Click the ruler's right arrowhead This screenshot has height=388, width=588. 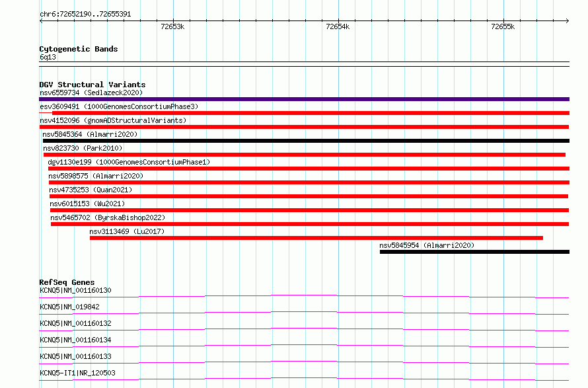tap(568, 21)
